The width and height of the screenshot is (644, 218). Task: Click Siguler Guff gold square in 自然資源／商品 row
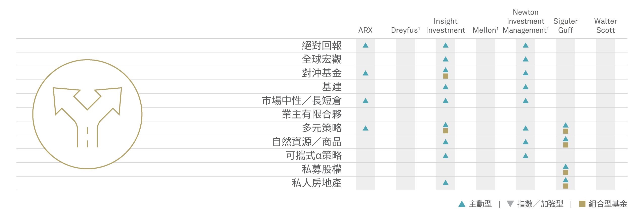(566, 145)
